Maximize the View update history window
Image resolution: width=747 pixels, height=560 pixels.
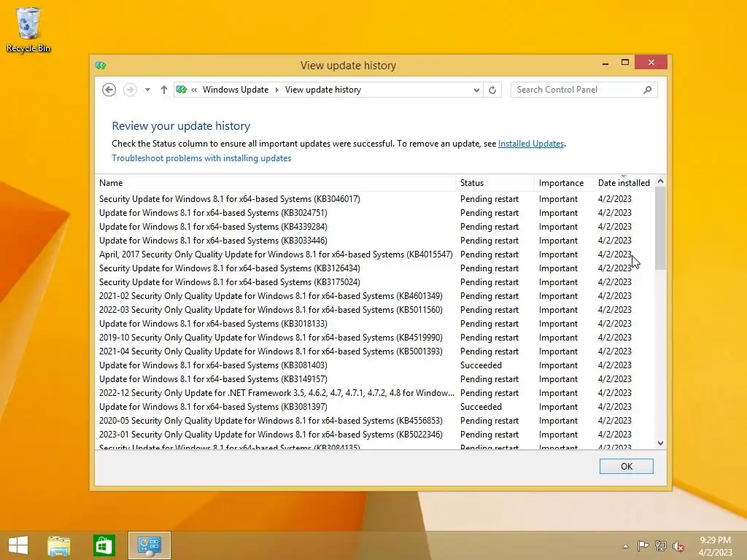click(625, 63)
